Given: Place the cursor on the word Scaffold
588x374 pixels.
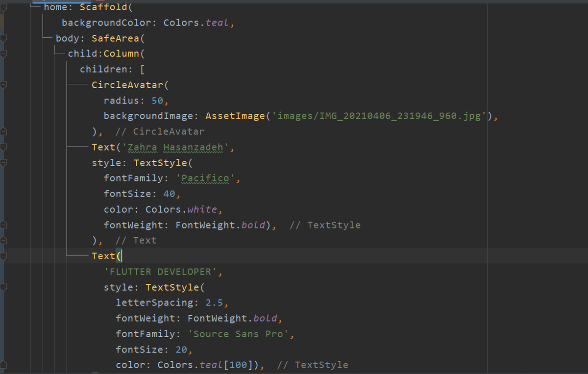Looking at the screenshot, I should coord(104,7).
